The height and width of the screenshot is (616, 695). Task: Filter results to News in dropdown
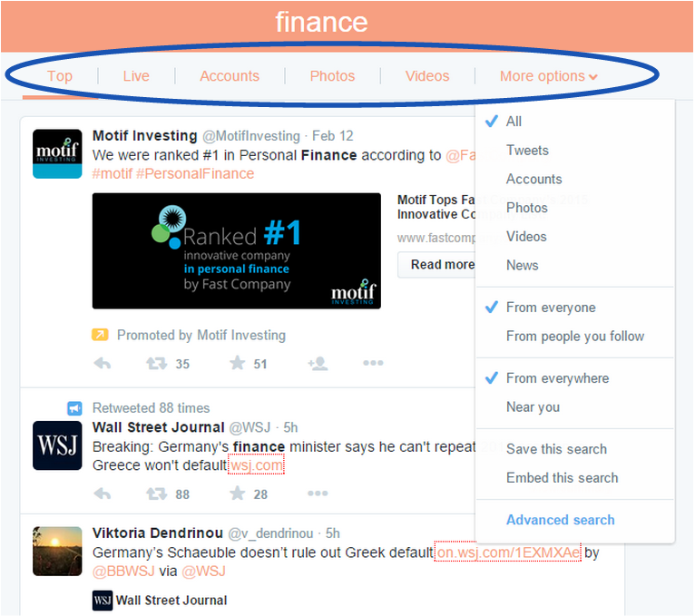click(x=522, y=266)
